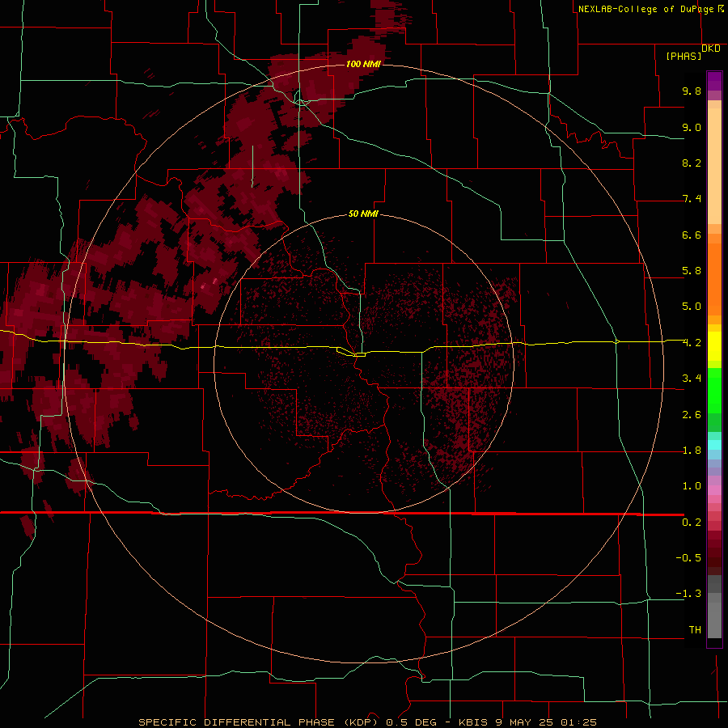
Task: Click the bright pink KDP pixel in northwest echo
Action: pyautogui.click(x=214, y=281)
